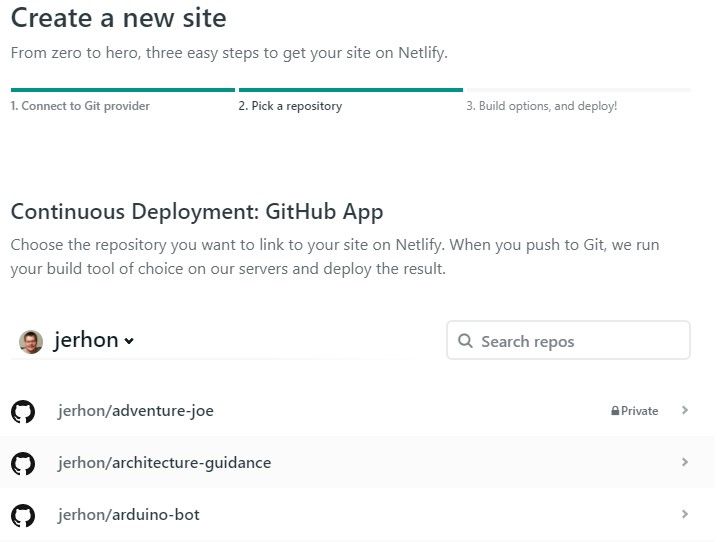Click chevron on jerhon/architecture-guidance row
Screen dimensions: 720x542
coord(685,462)
